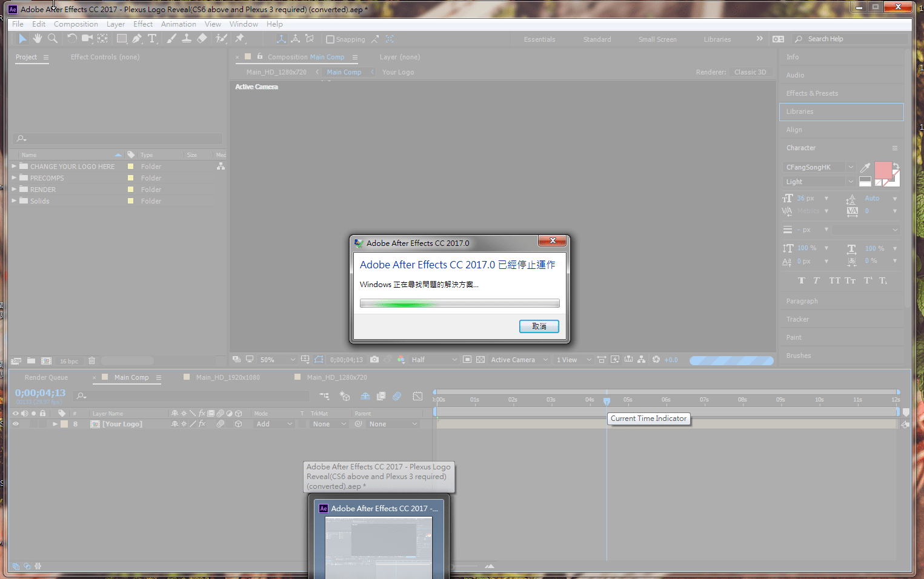Click the Local Axis Mode icon
Screen dimensions: 924x579
coord(281,39)
